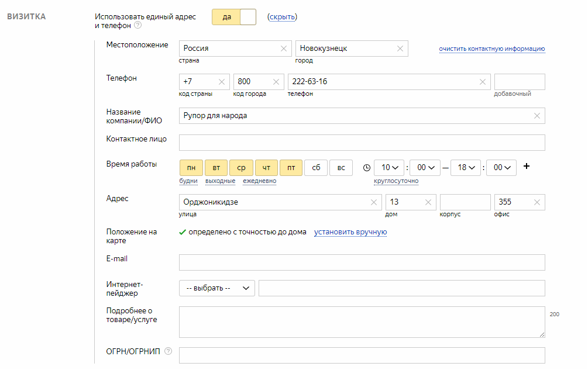Focus the ОГРН/ОГРНИП input field
Viewport: 588px width, 370px height.
coord(362,355)
